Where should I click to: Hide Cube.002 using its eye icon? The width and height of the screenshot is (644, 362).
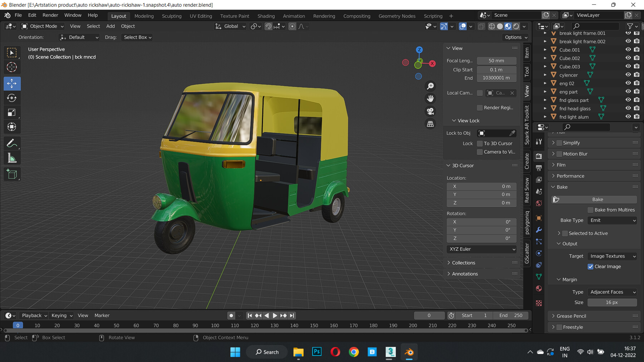pyautogui.click(x=628, y=58)
